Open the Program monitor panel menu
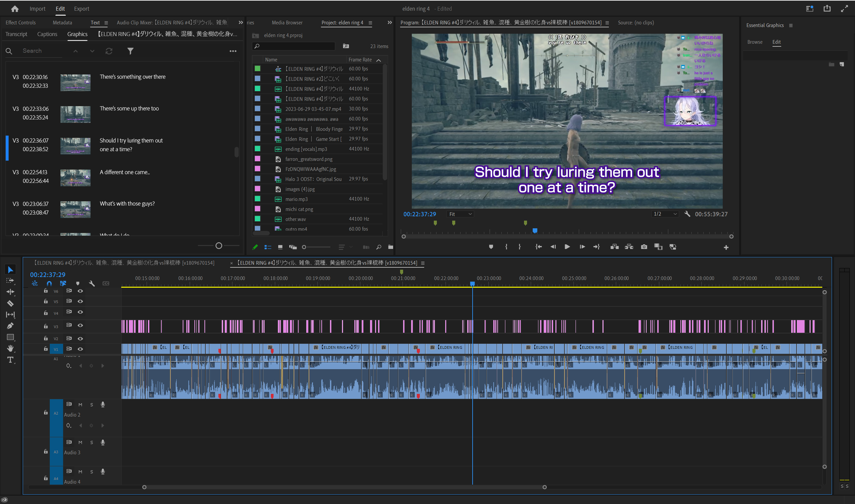 tap(607, 23)
